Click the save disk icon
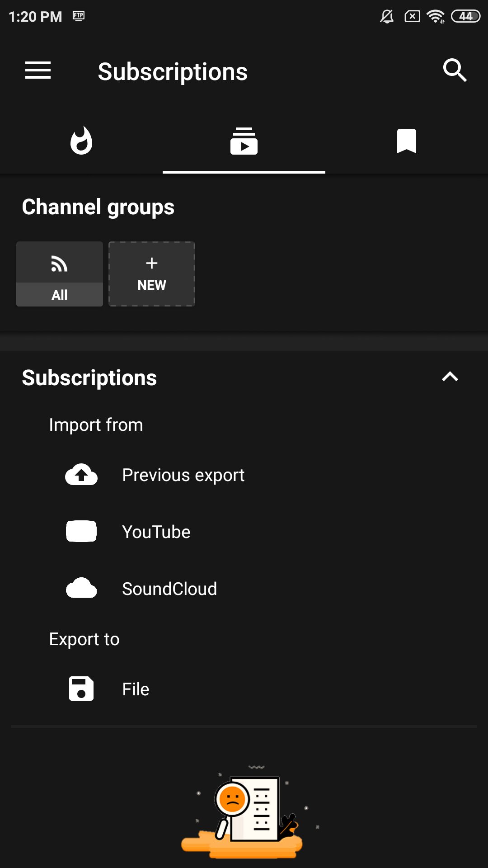The width and height of the screenshot is (488, 868). coord(81,689)
